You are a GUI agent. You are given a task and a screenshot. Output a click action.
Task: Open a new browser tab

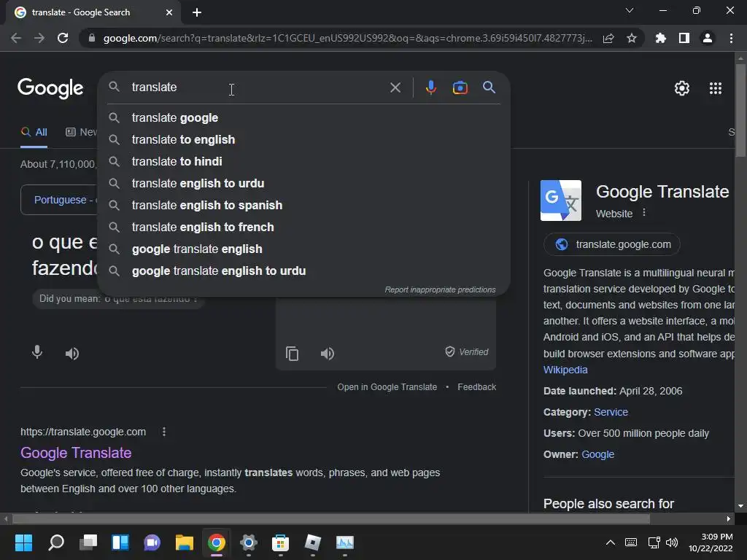tap(197, 12)
